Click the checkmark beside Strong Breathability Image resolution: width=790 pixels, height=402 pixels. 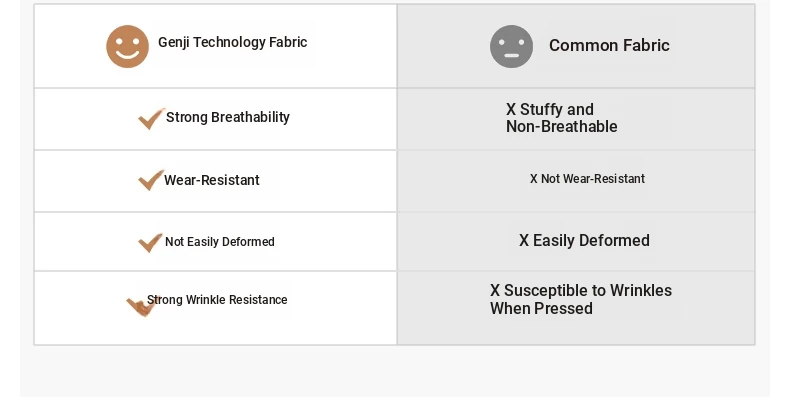tap(151, 118)
